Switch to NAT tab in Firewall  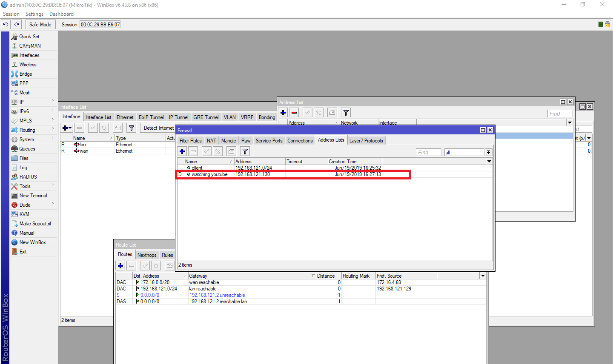[212, 141]
